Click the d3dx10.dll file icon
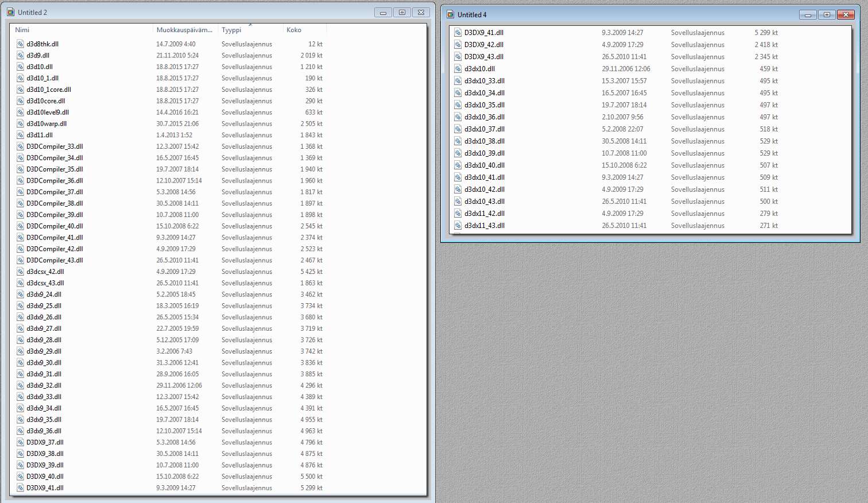 tap(458, 69)
